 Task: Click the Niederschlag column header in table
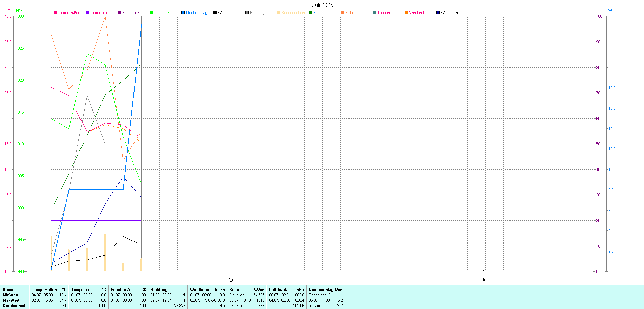click(x=325, y=289)
